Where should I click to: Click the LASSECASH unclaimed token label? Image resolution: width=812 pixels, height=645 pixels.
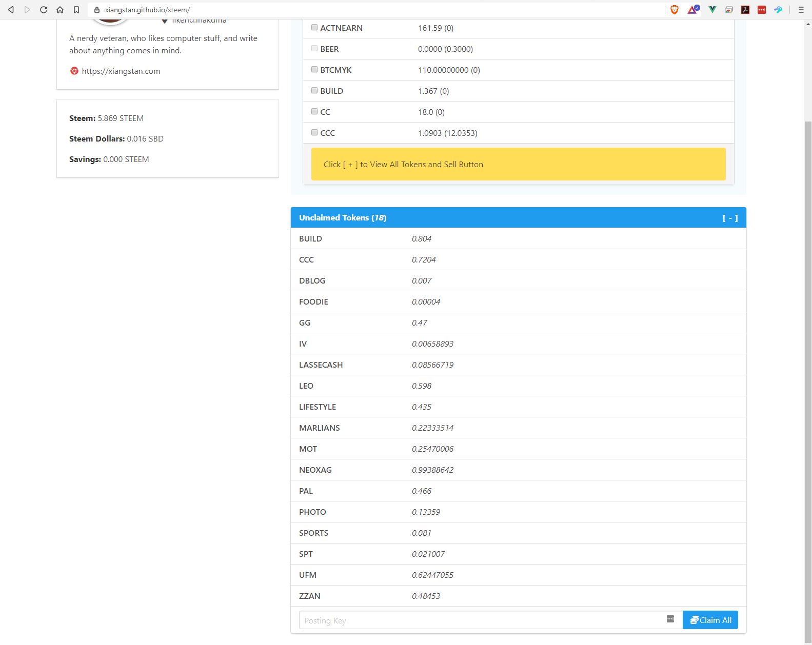pos(321,365)
